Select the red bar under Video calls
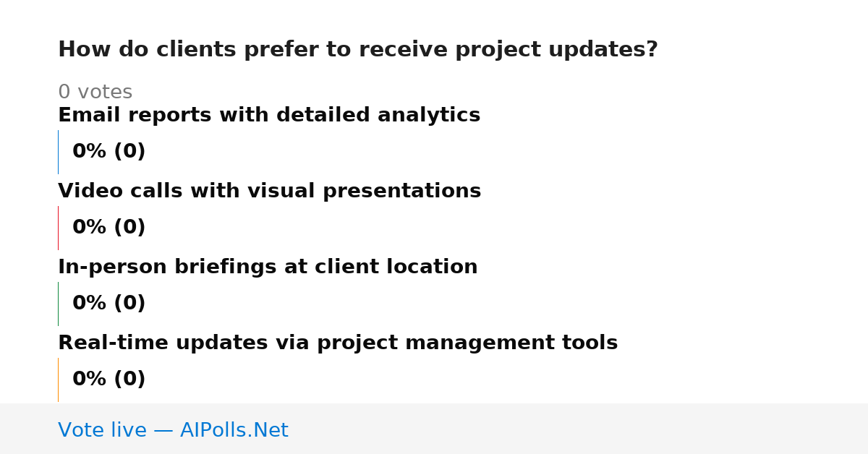This screenshot has height=454, width=868. 58,228
